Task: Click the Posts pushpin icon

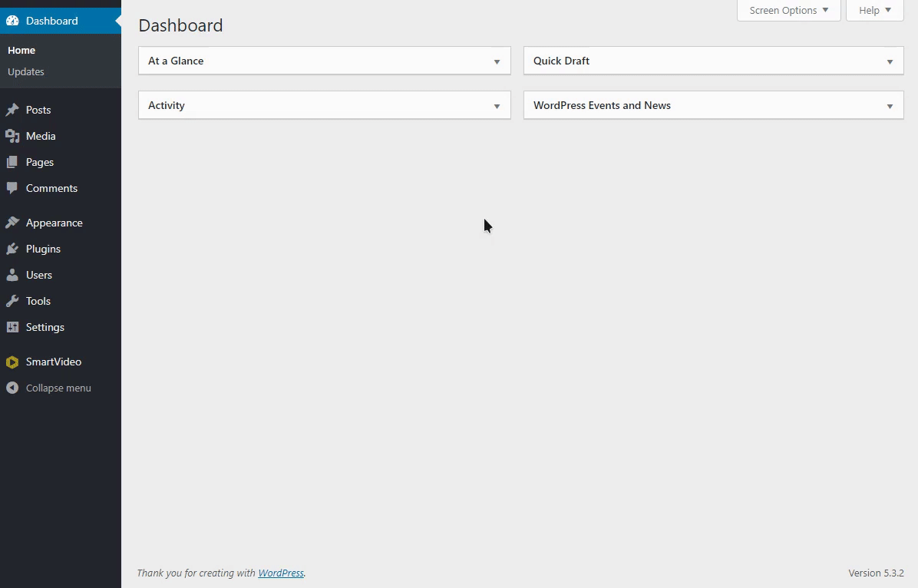Action: (12, 110)
